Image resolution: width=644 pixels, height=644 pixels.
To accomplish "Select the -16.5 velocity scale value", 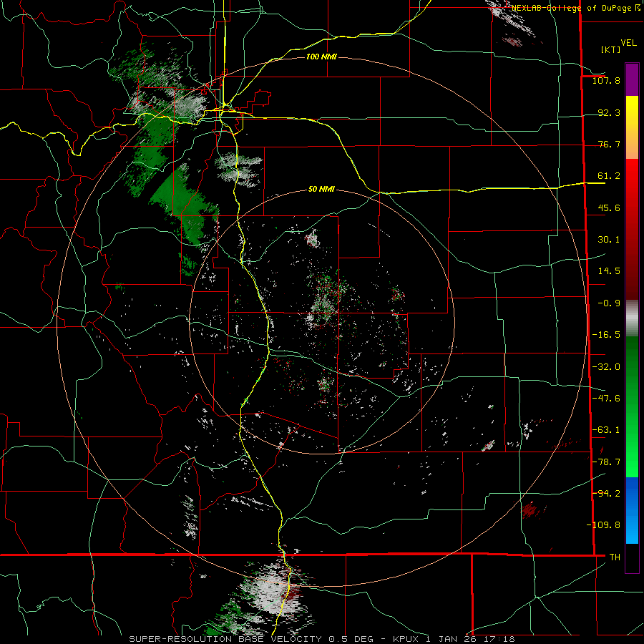I will 606,335.
